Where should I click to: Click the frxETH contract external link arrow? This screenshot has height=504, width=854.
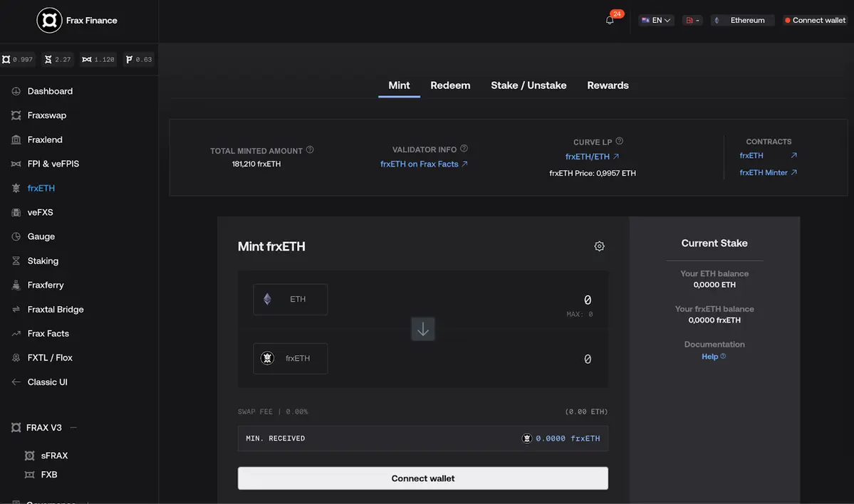[793, 155]
